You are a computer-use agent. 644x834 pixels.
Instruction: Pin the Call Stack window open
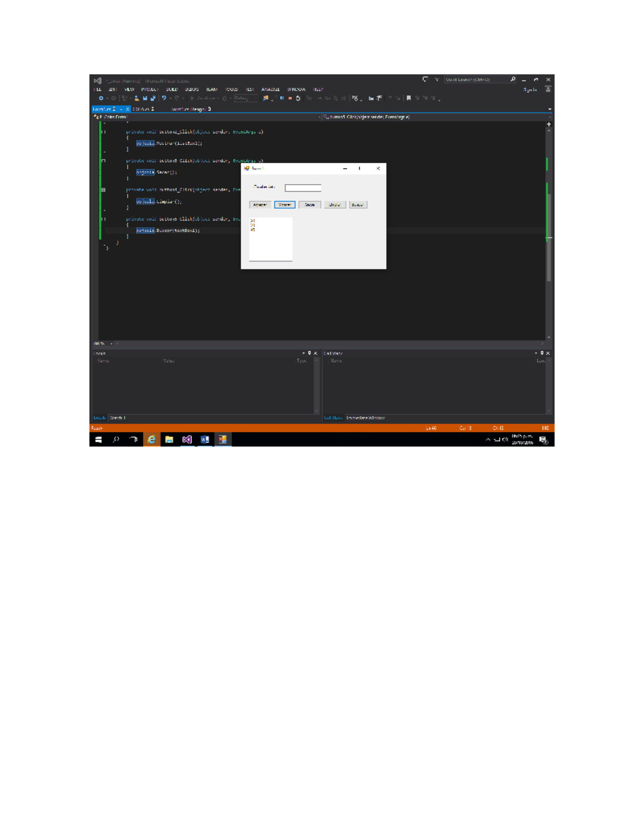pyautogui.click(x=543, y=353)
